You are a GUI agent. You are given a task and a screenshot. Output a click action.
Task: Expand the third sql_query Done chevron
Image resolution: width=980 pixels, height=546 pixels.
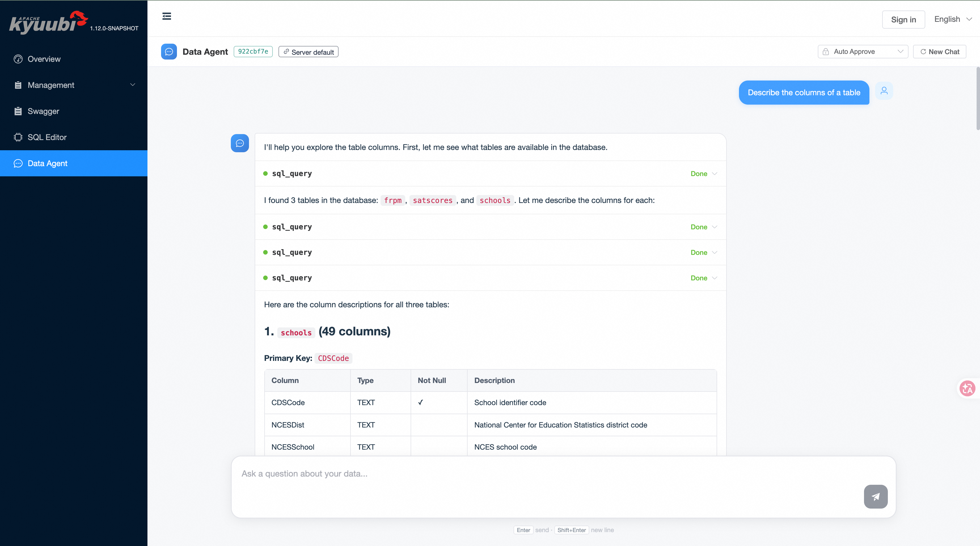pyautogui.click(x=715, y=252)
